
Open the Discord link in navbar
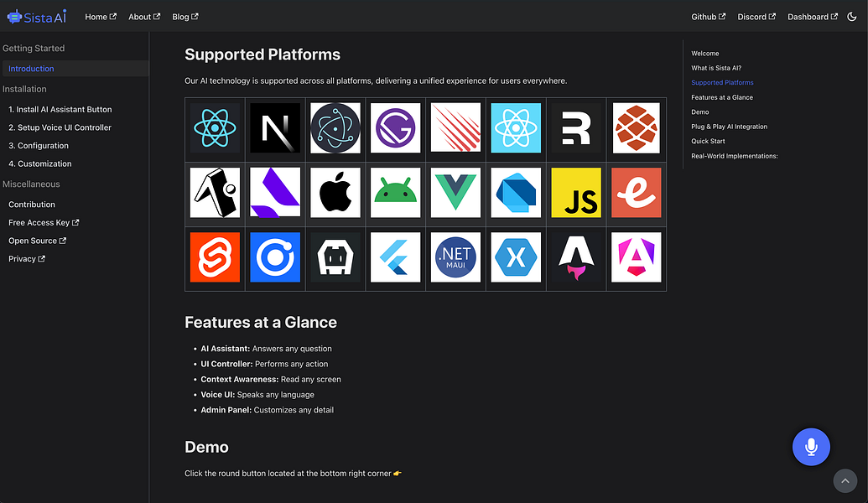(756, 17)
